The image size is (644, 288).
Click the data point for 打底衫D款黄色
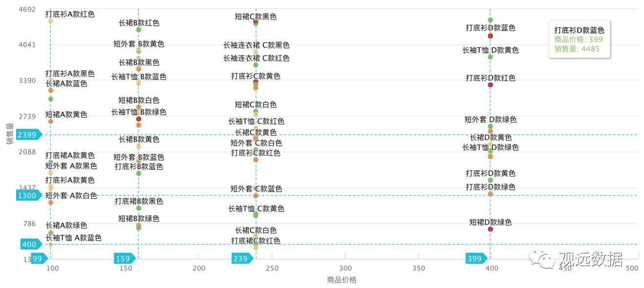[x=490, y=180]
